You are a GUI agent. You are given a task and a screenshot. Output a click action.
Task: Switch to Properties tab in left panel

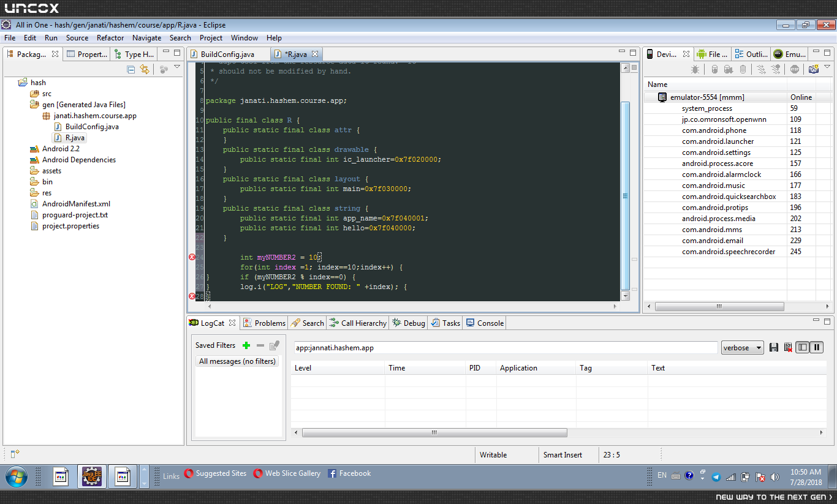click(x=86, y=55)
